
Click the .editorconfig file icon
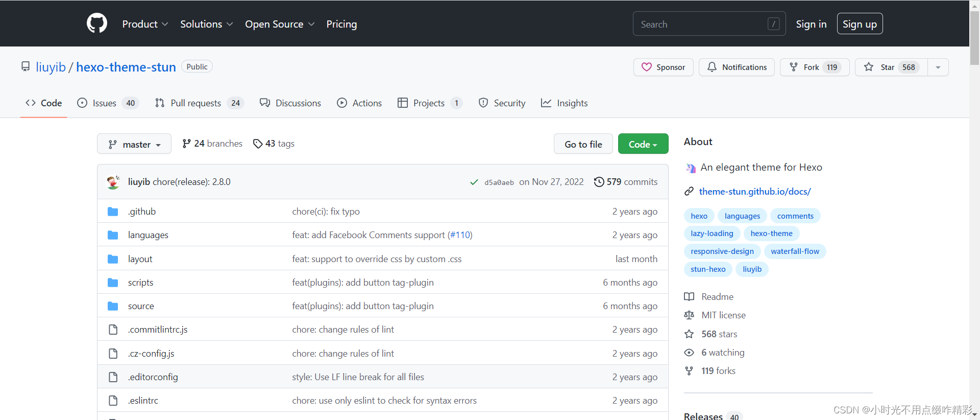(x=113, y=377)
